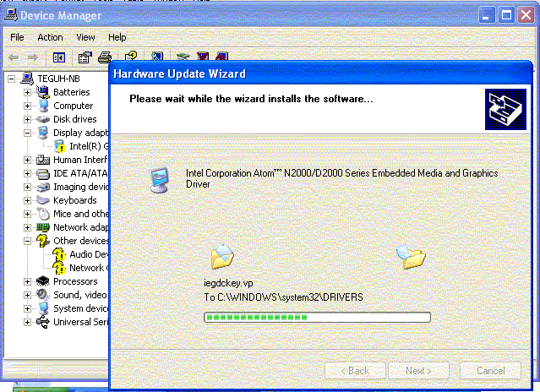Select the Audio Device unknown-device icon

pyautogui.click(x=59, y=254)
